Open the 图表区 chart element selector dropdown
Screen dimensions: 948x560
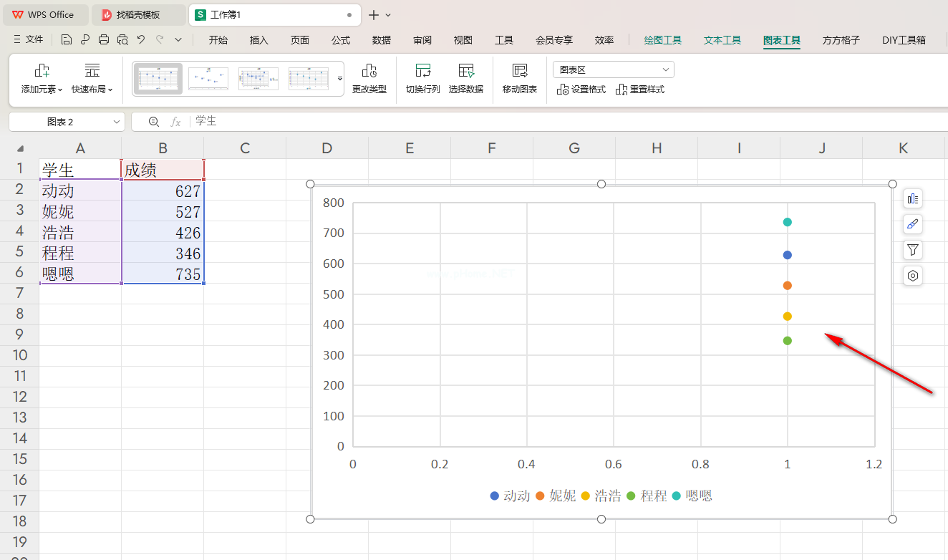(x=613, y=69)
